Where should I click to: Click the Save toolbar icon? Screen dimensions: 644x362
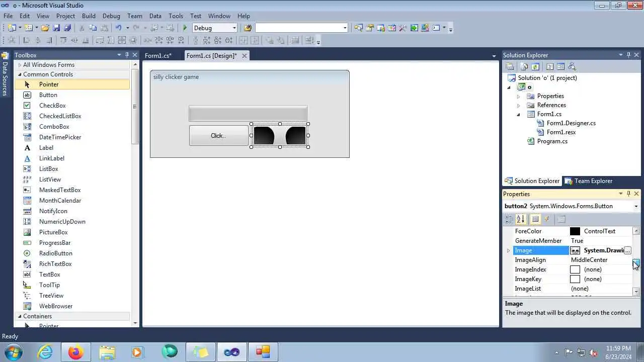(x=56, y=28)
